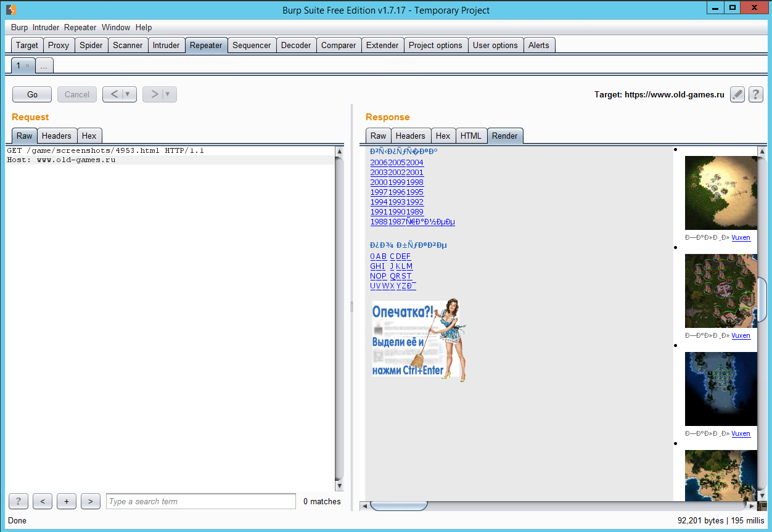Open the 2006 year link
The image size is (772, 532).
pos(379,163)
